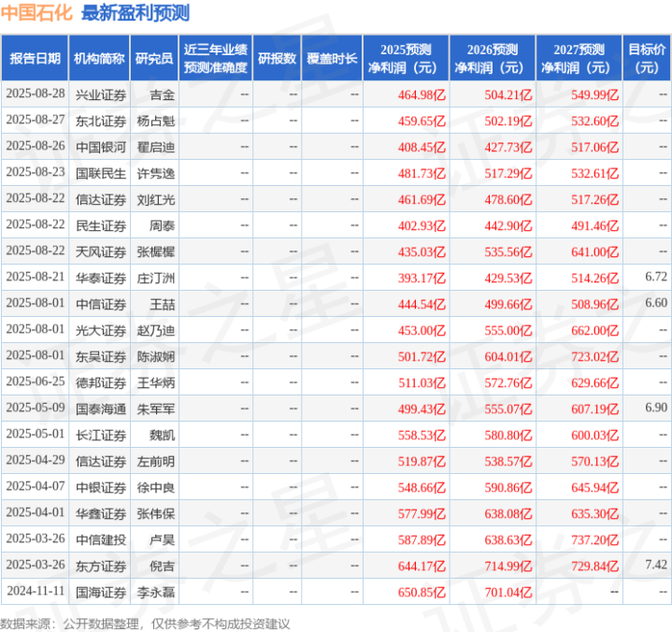Screen dimensions: 672x632
Task: Click the 报告日期 column header
Action: click(x=35, y=58)
